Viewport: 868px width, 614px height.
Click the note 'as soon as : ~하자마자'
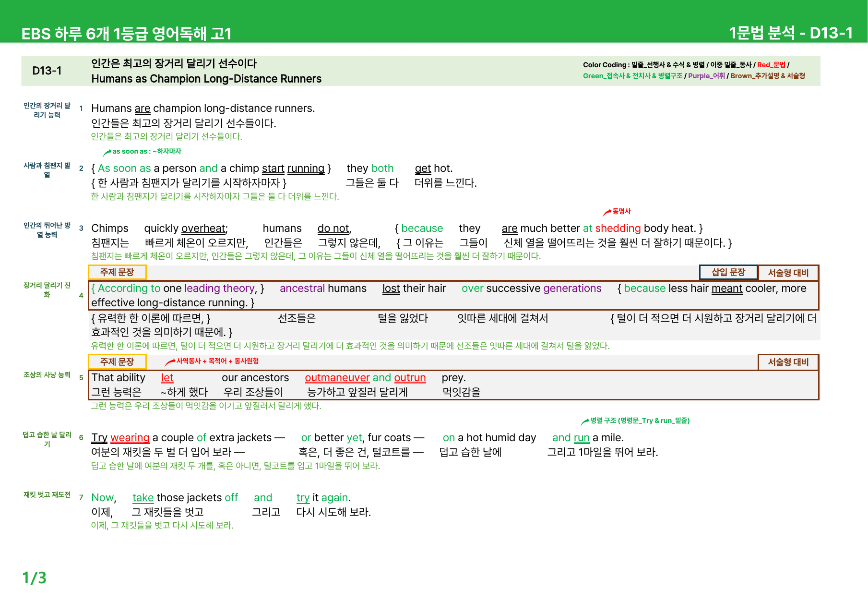[147, 151]
